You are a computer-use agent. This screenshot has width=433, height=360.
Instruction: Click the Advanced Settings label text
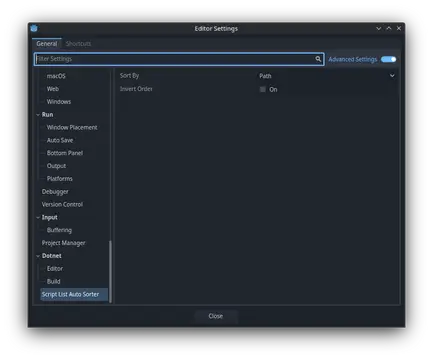[x=353, y=59]
